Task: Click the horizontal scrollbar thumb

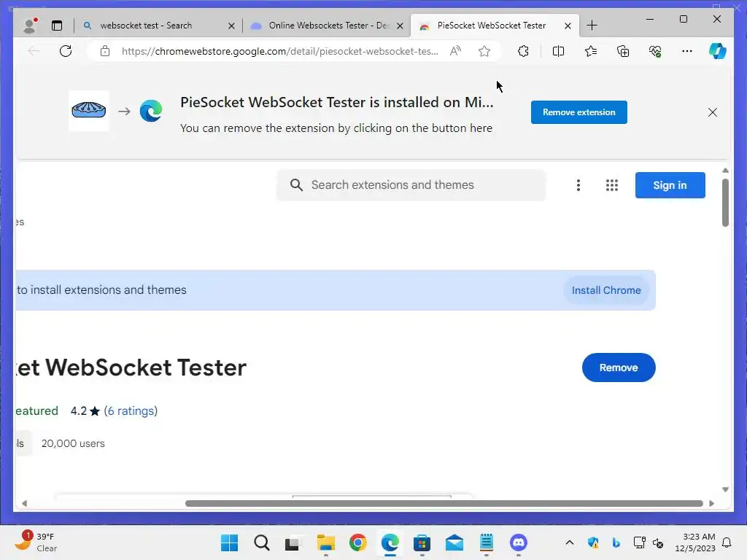Action: tap(444, 503)
